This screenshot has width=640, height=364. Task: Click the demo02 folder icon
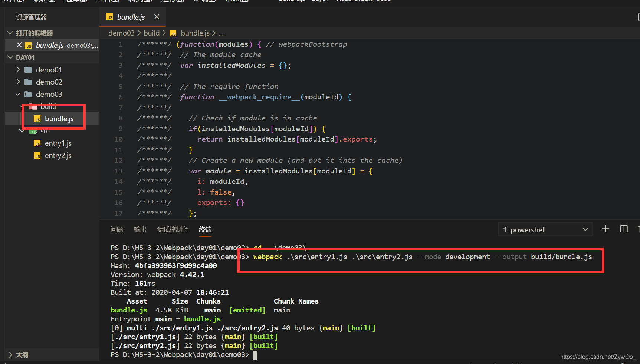pos(28,82)
